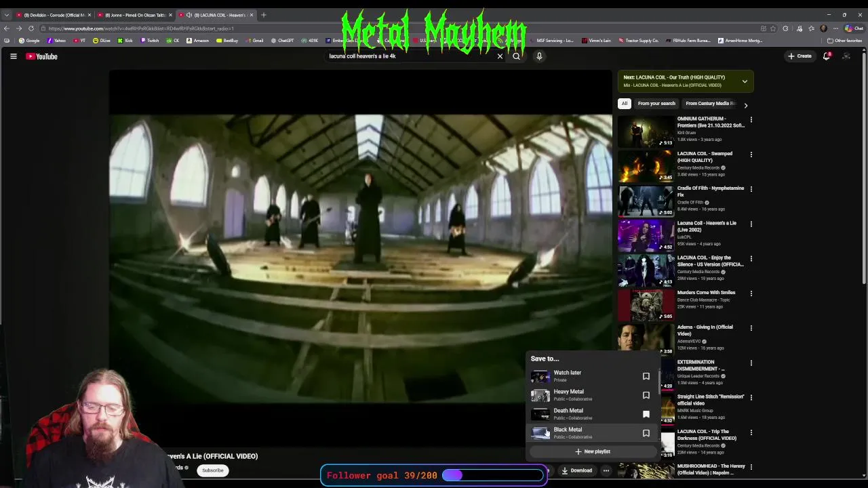The height and width of the screenshot is (488, 868).
Task: Open the tab search dropdown in browser
Action: tap(7, 15)
